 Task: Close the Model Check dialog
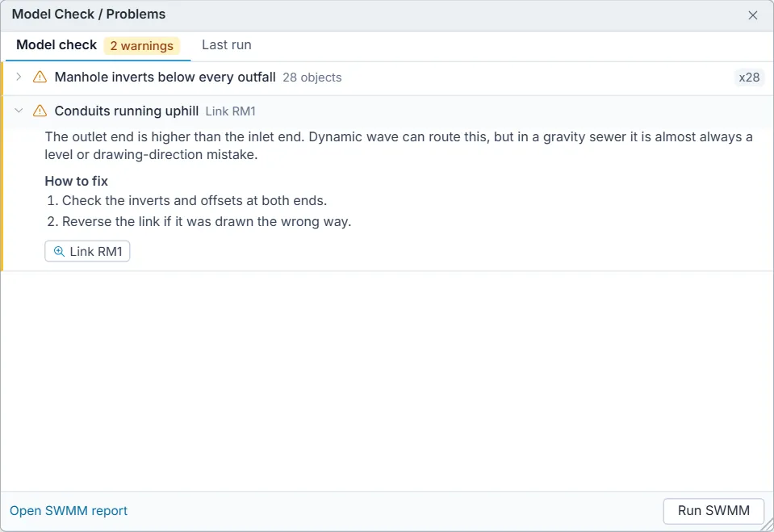753,15
